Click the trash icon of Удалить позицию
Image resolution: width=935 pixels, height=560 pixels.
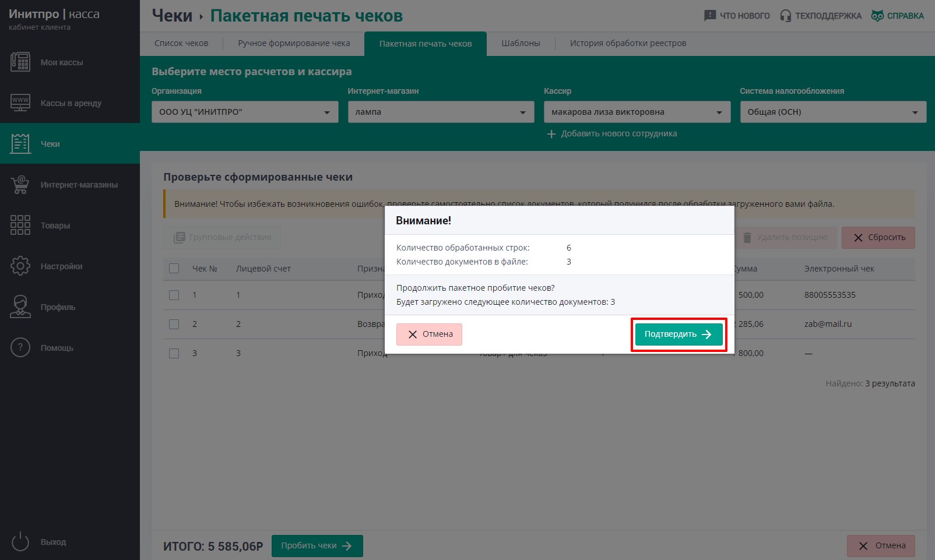(747, 237)
